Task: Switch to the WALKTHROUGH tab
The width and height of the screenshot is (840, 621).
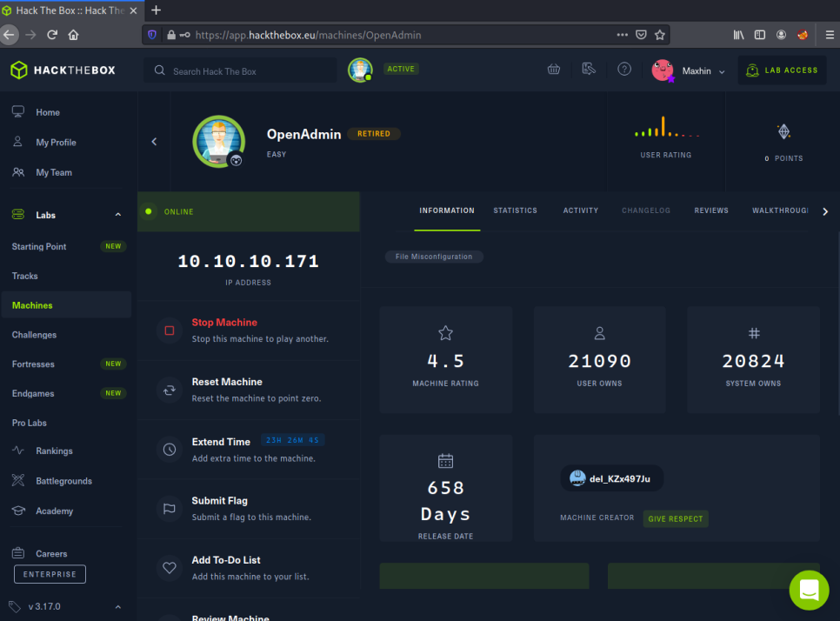Action: pos(780,210)
